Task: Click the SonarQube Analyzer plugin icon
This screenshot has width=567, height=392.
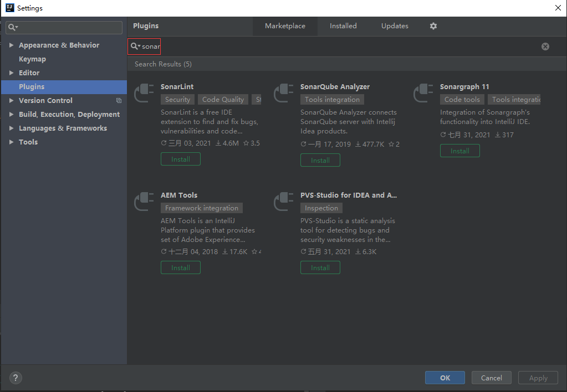Action: 284,93
